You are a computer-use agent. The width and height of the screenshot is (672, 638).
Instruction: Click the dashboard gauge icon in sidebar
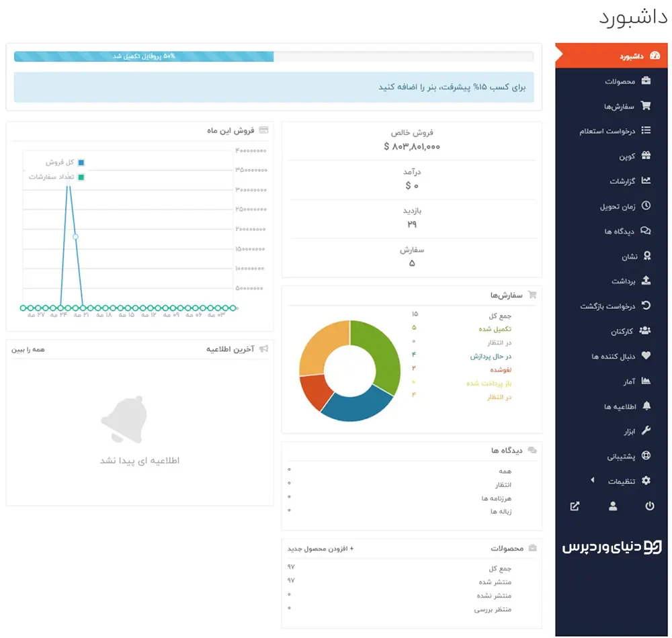tap(655, 56)
